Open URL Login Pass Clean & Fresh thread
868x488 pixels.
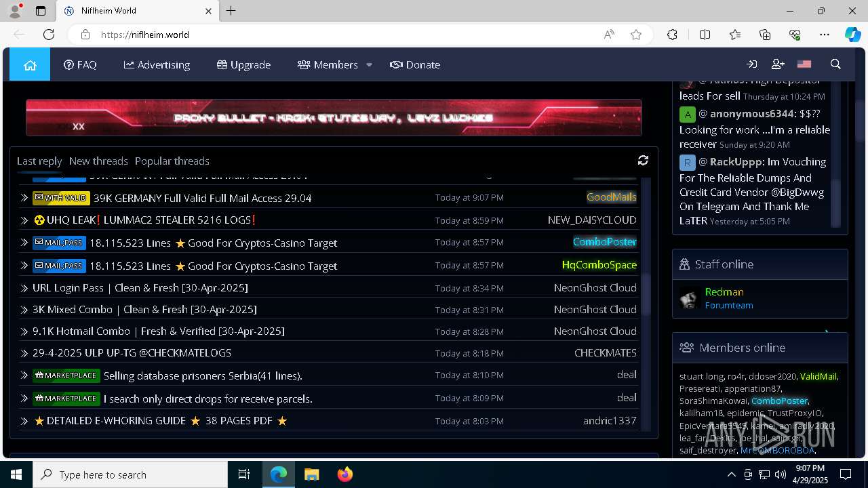tap(140, 287)
